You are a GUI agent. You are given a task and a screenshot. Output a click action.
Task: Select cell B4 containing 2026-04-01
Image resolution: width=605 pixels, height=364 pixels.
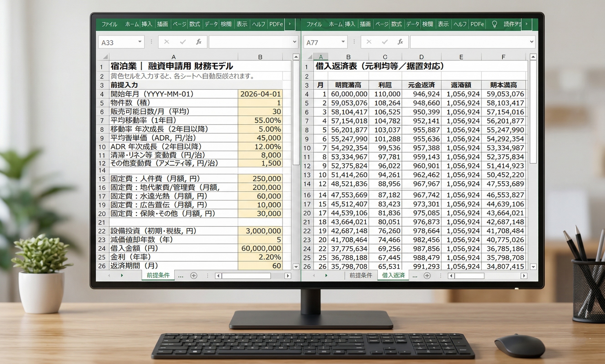(x=260, y=94)
